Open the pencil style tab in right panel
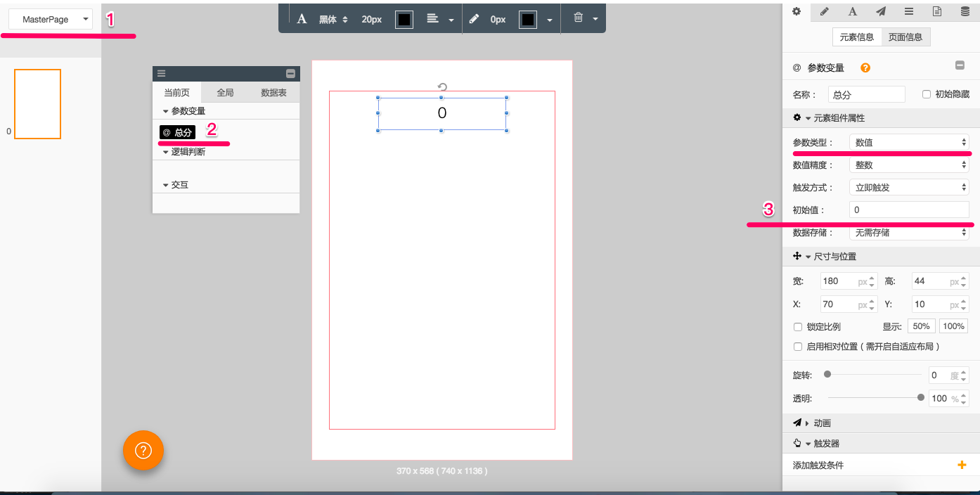The height and width of the screenshot is (495, 980). point(825,11)
